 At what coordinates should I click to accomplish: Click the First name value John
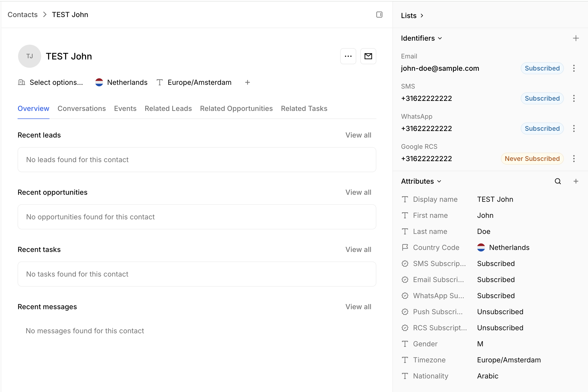pyautogui.click(x=485, y=215)
